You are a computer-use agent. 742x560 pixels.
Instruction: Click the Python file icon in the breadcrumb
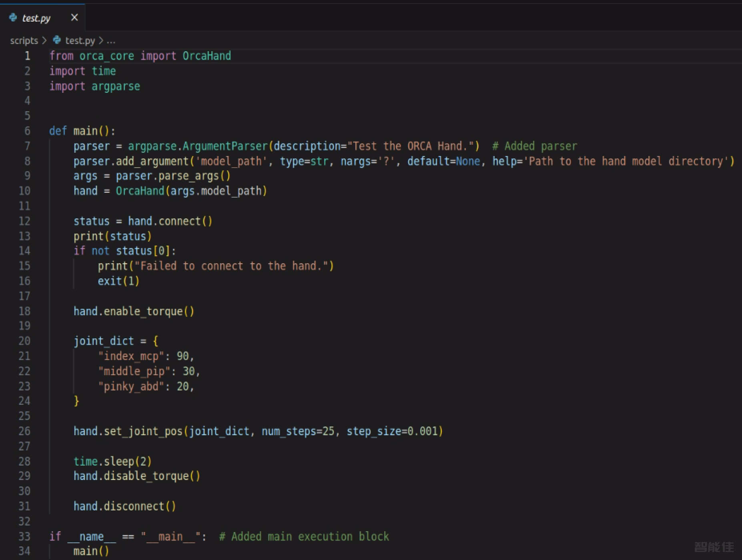coord(57,40)
